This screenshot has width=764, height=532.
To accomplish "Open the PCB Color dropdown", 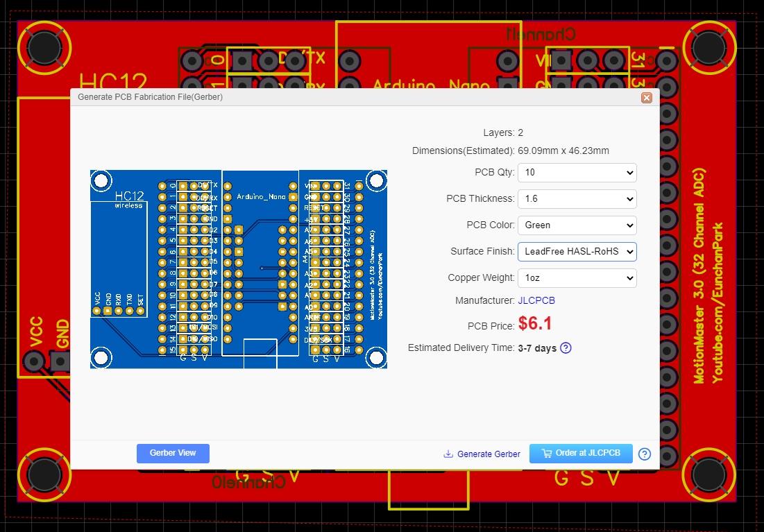I will click(x=577, y=225).
